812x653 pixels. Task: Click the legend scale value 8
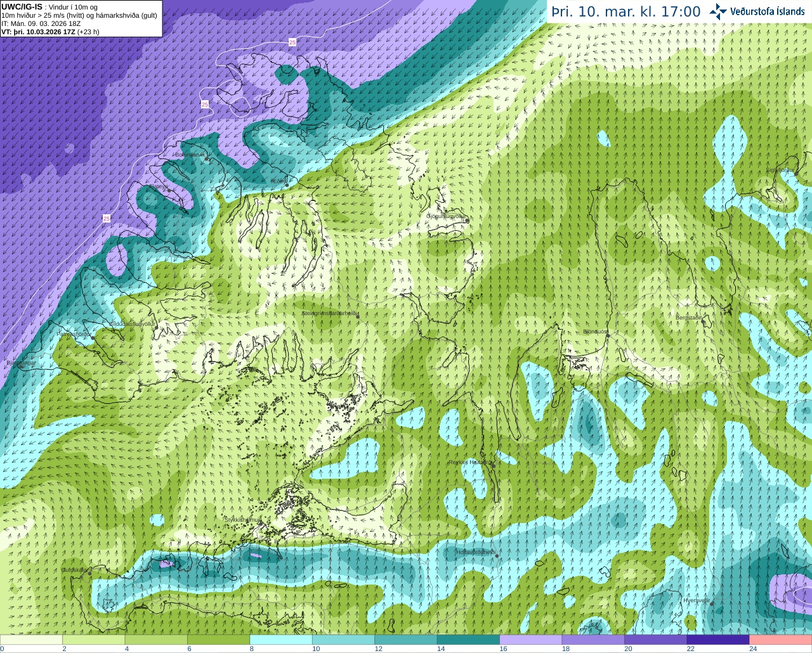tap(252, 649)
